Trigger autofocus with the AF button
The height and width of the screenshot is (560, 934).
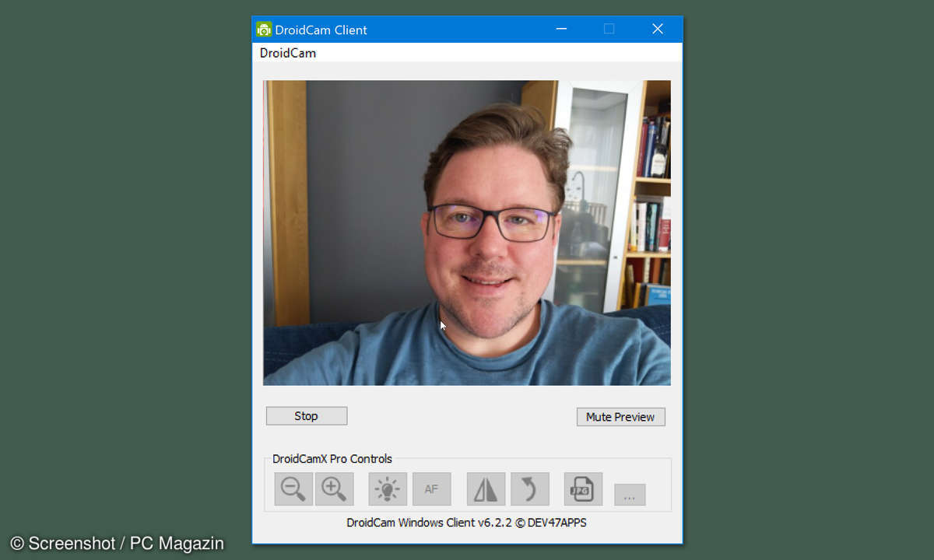(x=431, y=489)
